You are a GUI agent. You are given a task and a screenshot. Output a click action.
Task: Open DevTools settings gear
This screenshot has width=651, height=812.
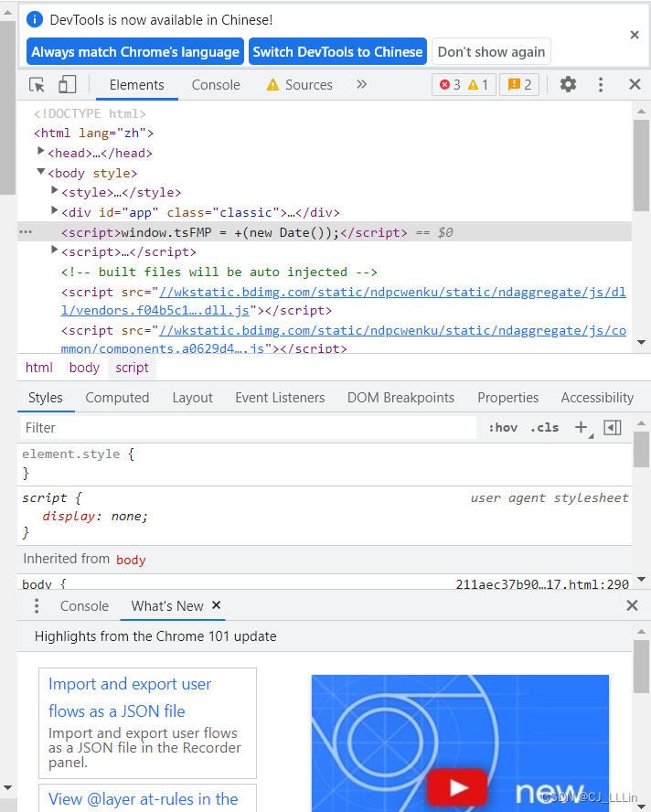point(568,84)
